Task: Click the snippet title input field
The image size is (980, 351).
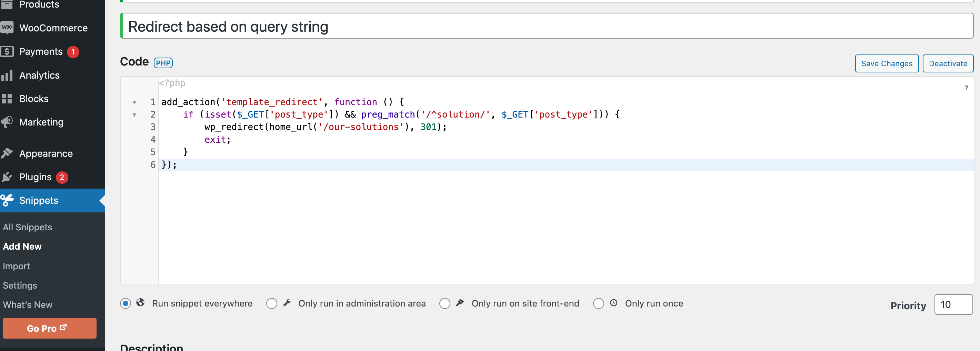Action: click(x=547, y=26)
